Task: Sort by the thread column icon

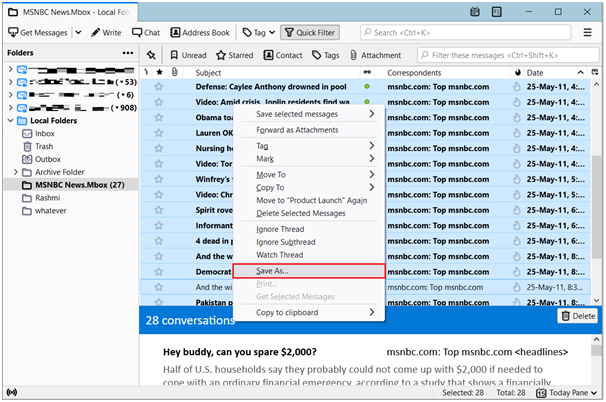Action: coord(146,72)
